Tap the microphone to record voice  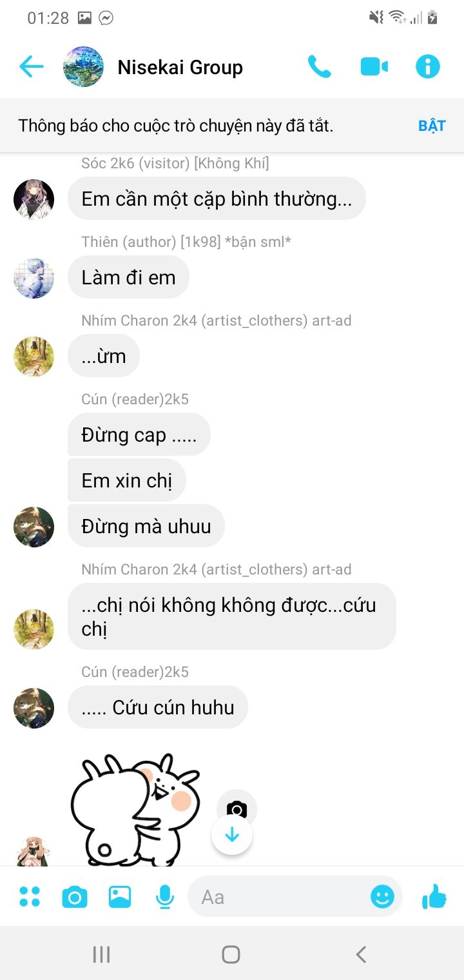coord(165,897)
